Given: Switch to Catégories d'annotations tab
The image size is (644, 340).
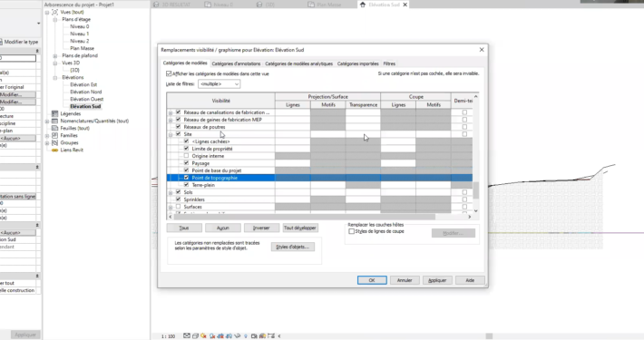Looking at the screenshot, I should (x=236, y=63).
